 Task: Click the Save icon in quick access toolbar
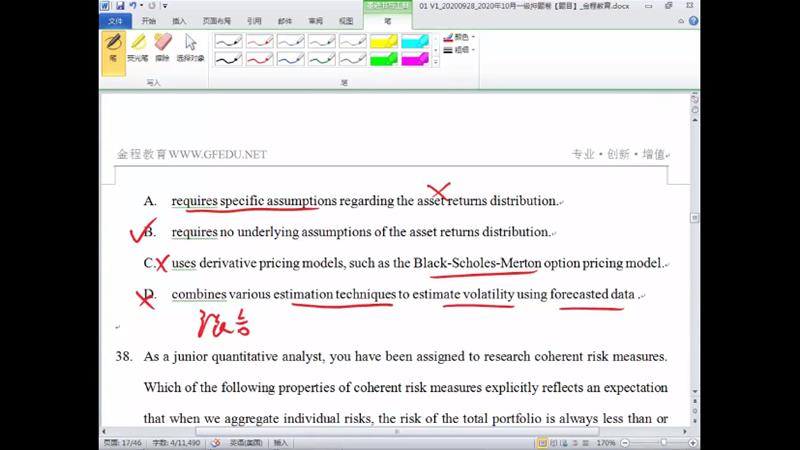click(x=120, y=6)
